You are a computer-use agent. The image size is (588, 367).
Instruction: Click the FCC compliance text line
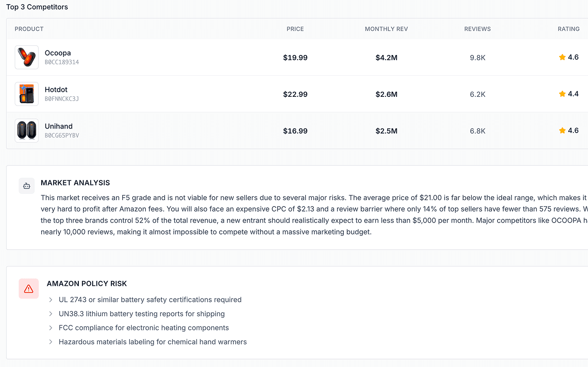(143, 328)
